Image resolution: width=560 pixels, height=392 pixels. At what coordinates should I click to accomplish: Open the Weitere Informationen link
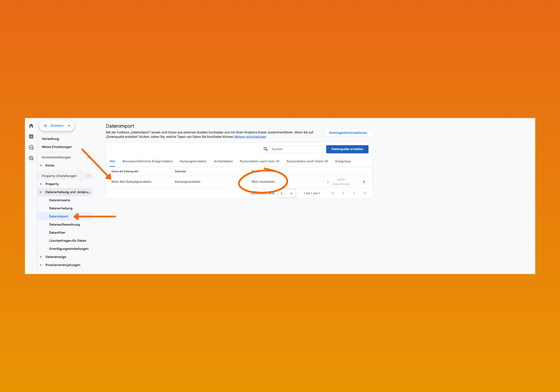[250, 137]
